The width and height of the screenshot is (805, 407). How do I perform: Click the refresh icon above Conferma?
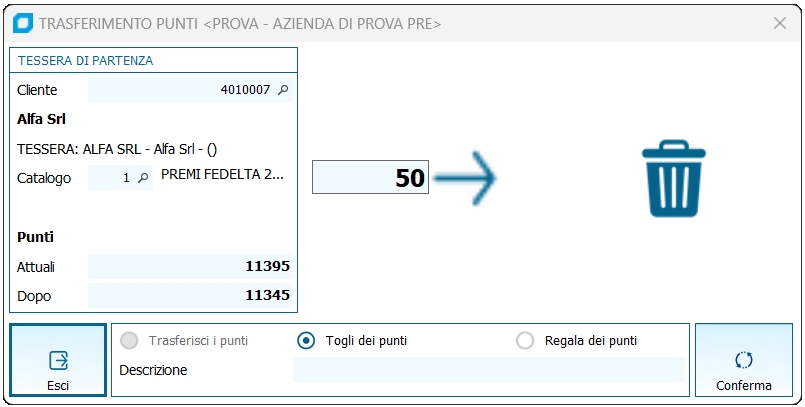pyautogui.click(x=743, y=360)
